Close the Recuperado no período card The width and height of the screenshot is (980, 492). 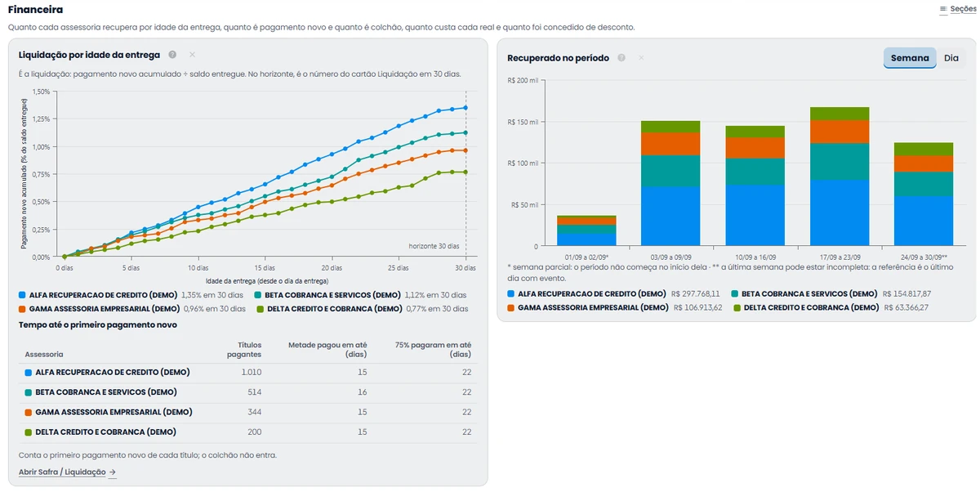(x=641, y=58)
